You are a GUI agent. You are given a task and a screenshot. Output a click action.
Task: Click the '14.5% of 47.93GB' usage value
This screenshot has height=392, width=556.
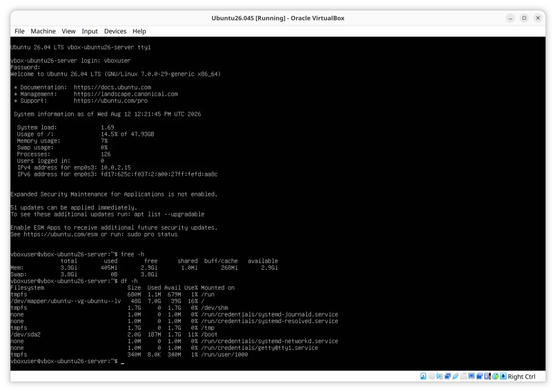click(128, 134)
